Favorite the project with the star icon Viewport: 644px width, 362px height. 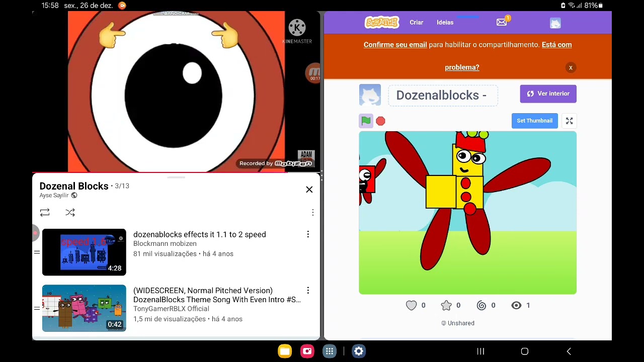coord(446,305)
